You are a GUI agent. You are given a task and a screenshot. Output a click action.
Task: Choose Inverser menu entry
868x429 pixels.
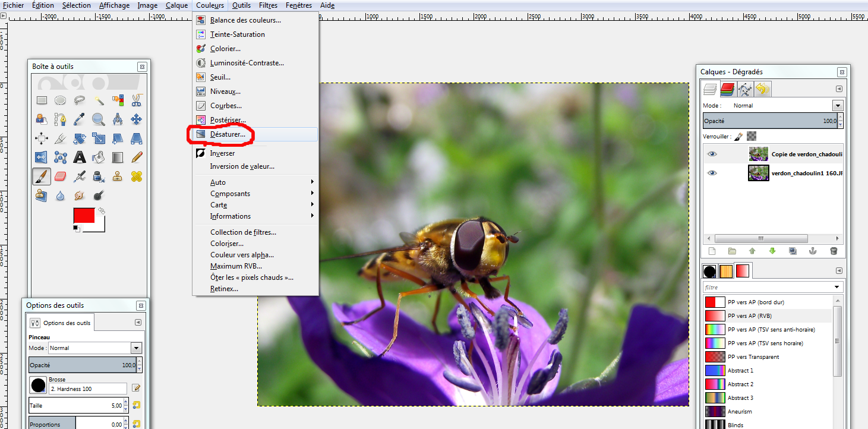click(255, 153)
